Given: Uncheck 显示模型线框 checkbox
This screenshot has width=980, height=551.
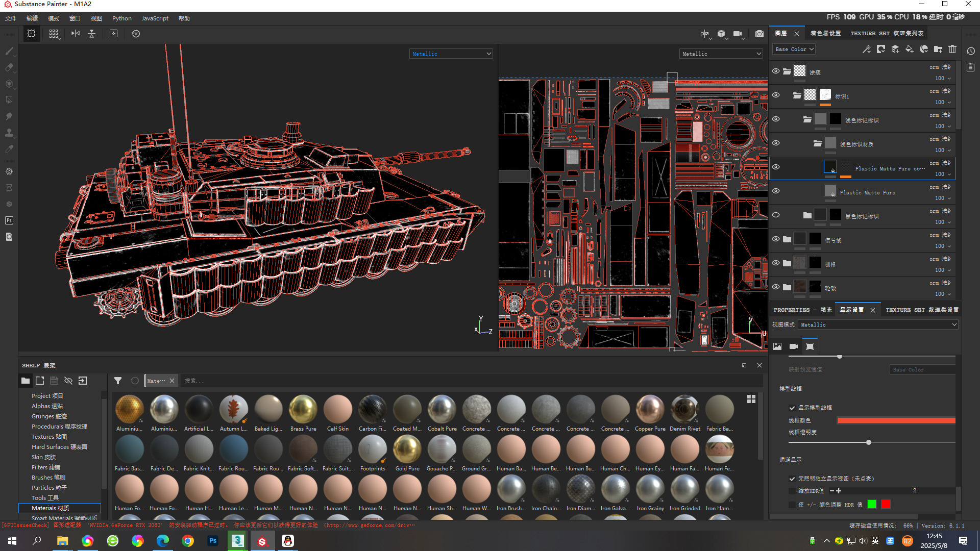Looking at the screenshot, I should (x=792, y=408).
